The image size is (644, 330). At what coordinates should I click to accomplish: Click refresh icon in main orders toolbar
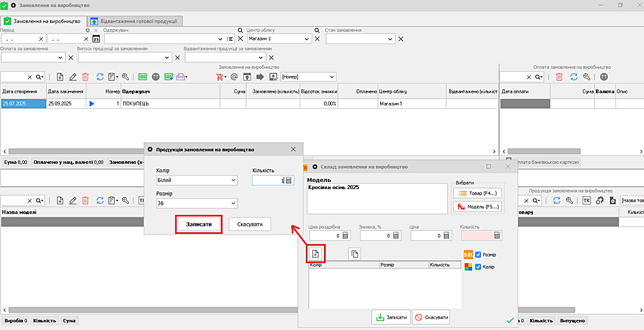[100, 77]
